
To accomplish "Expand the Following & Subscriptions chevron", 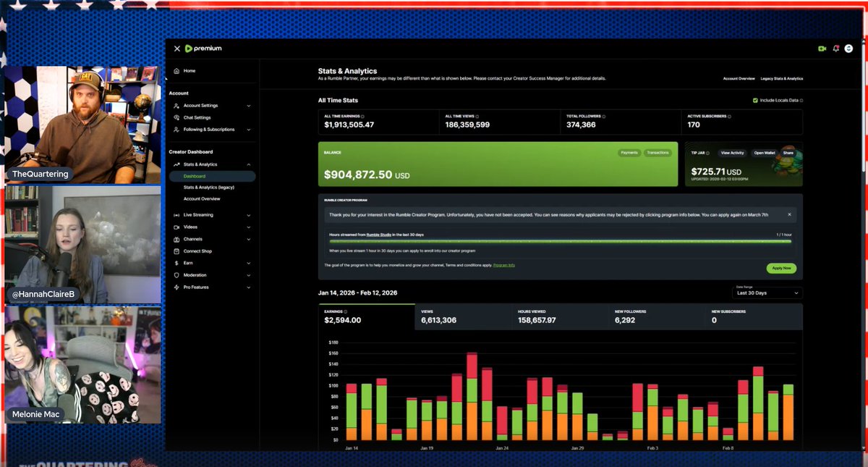I will (249, 130).
